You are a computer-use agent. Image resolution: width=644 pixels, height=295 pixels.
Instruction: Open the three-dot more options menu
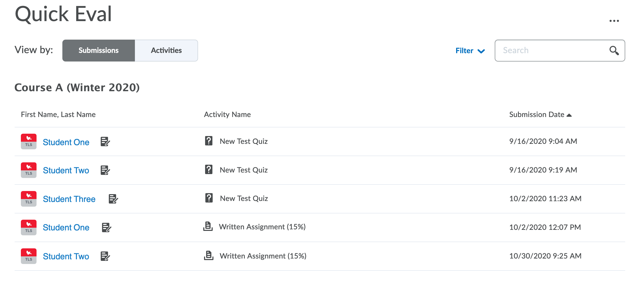click(614, 21)
